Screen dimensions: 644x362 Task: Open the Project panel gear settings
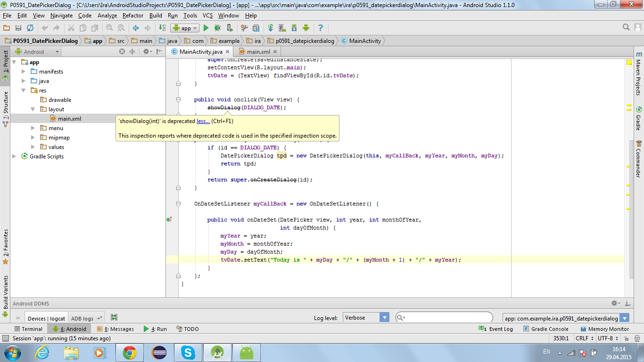tap(147, 52)
